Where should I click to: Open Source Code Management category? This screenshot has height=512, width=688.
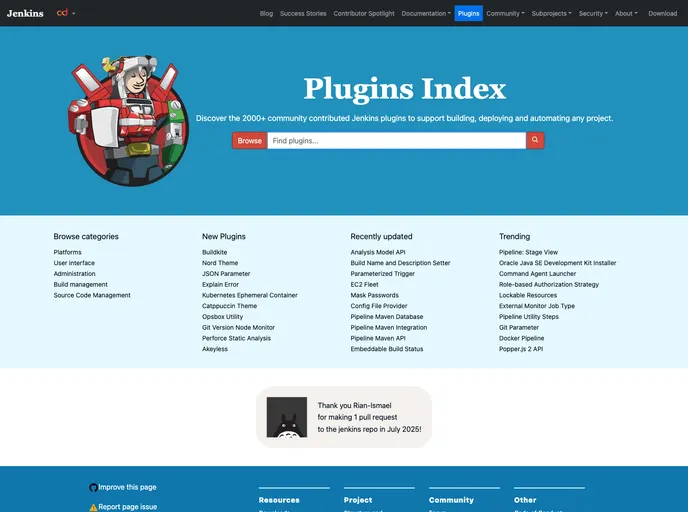(x=92, y=295)
